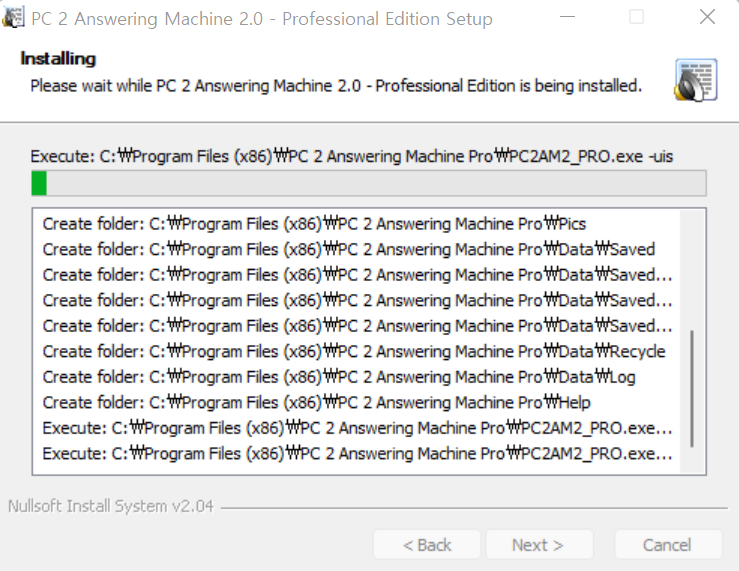Select log row ending in Data\Saved

click(x=349, y=249)
